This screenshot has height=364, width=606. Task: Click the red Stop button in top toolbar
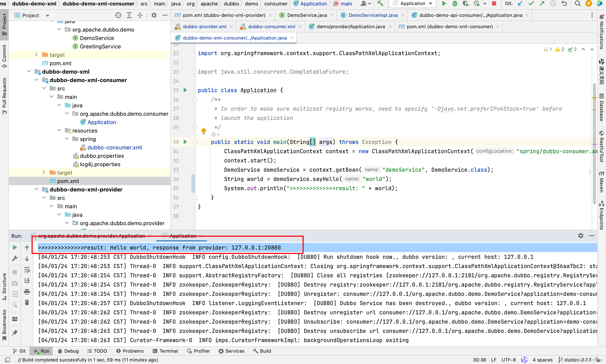pos(494,3)
